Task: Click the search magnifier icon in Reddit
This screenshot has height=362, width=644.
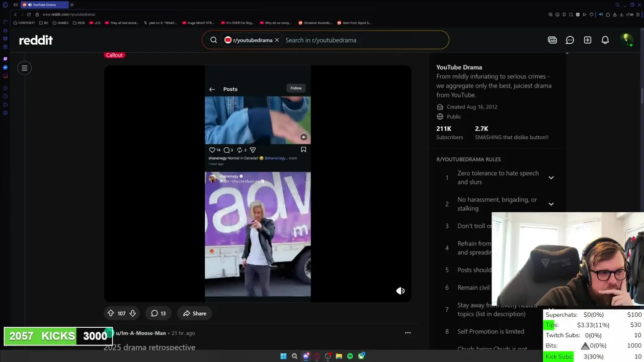Action: (214, 40)
